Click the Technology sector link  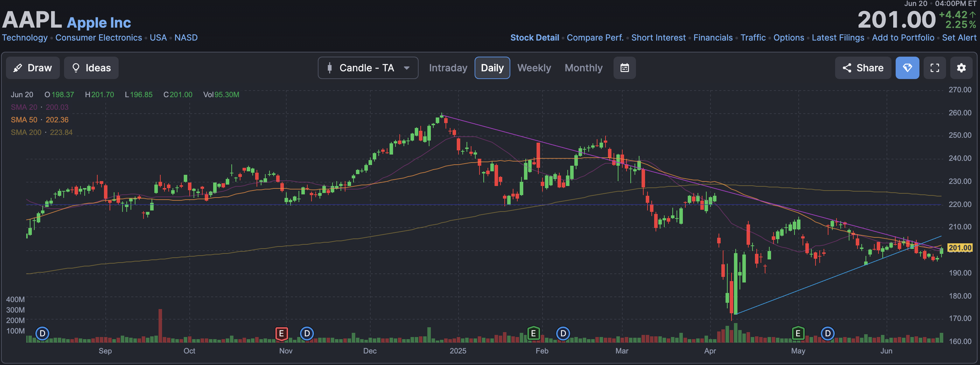click(25, 38)
